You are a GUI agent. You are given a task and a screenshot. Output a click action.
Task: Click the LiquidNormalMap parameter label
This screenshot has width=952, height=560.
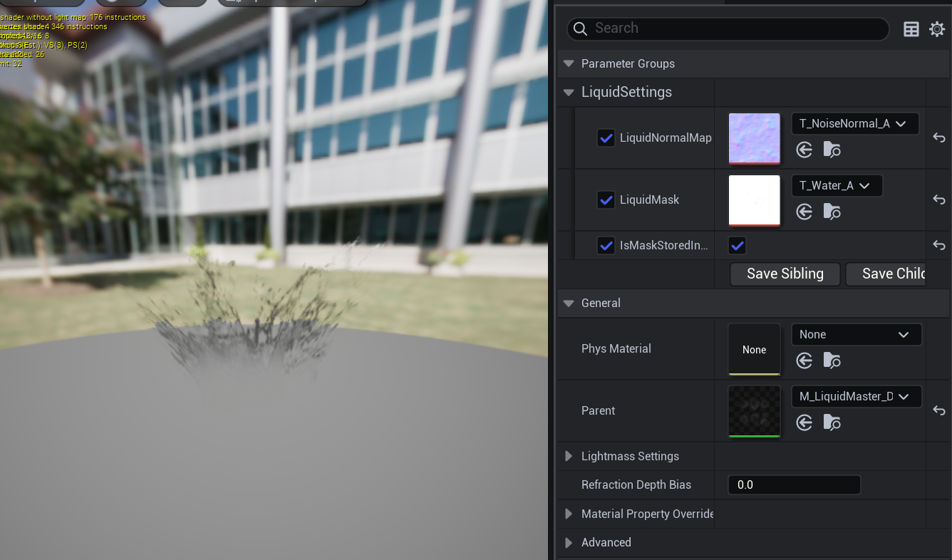(x=666, y=138)
